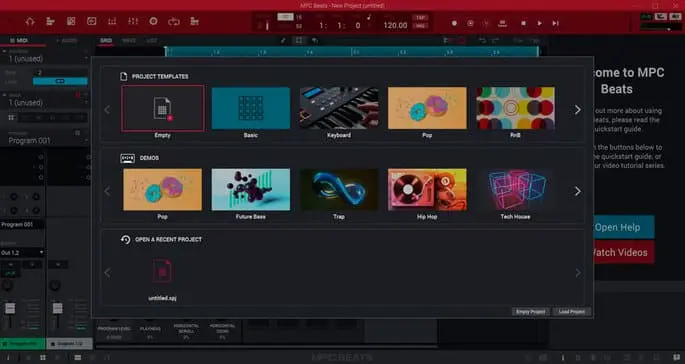Image resolution: width=685 pixels, height=364 pixels.
Task: Adjust the second channel strip volume fader
Action: pos(58,309)
